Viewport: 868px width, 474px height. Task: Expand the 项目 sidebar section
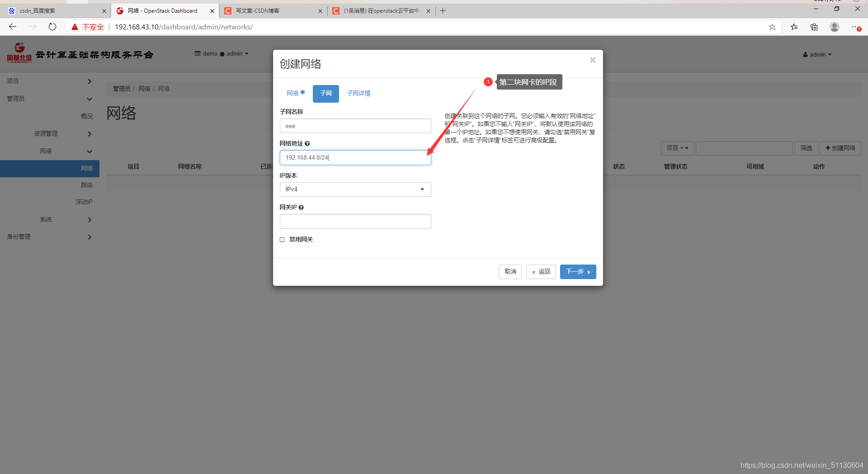pyautogui.click(x=49, y=81)
